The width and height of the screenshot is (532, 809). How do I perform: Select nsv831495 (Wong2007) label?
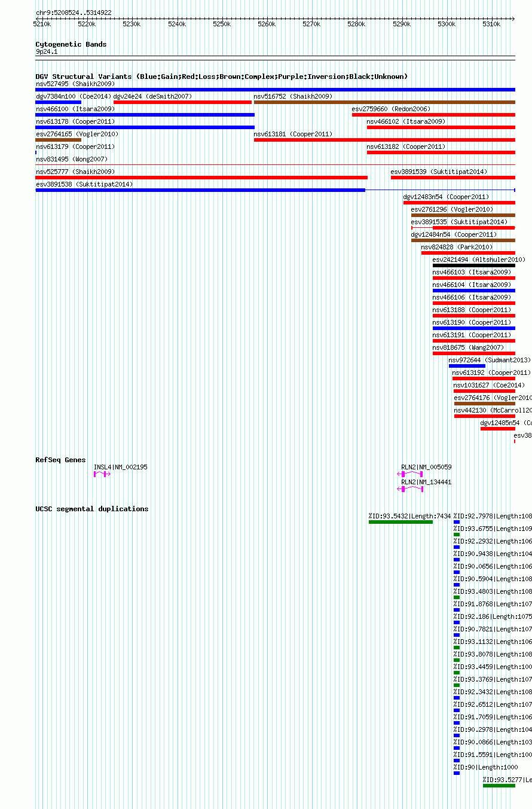[x=72, y=159]
